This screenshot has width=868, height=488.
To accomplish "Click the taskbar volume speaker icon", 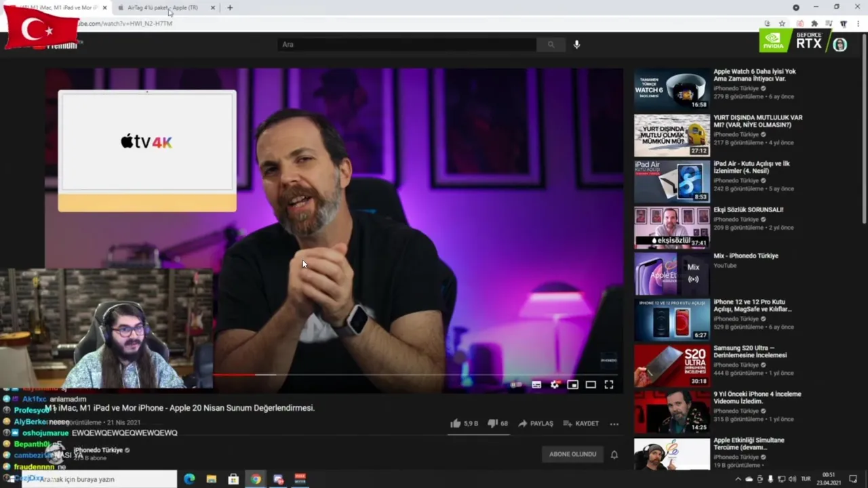I will [791, 479].
